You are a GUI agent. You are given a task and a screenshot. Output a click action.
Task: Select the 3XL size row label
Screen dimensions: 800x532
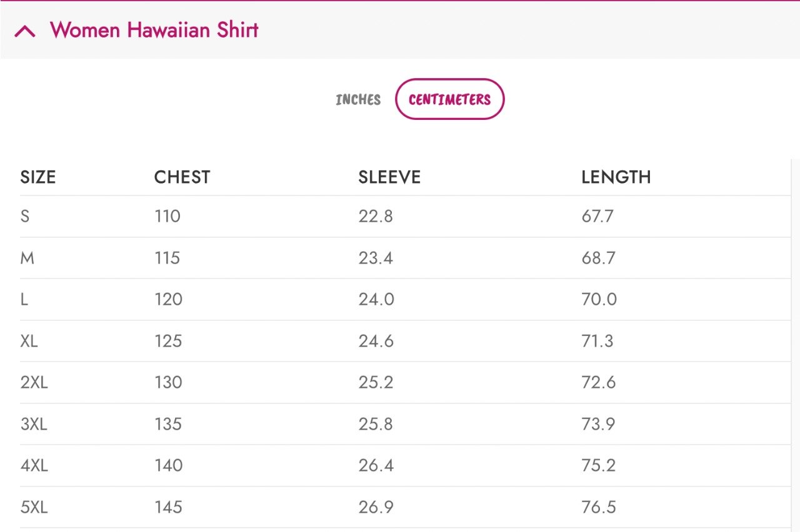(x=34, y=424)
